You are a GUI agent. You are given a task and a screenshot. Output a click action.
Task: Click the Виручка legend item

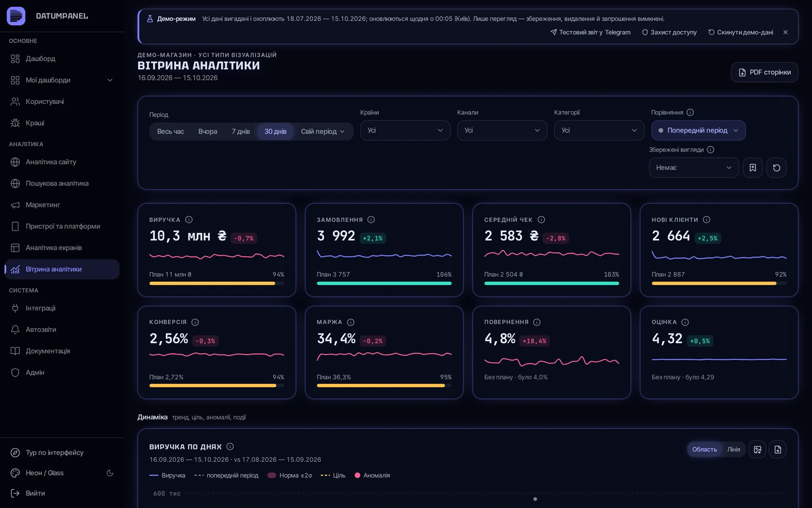167,475
